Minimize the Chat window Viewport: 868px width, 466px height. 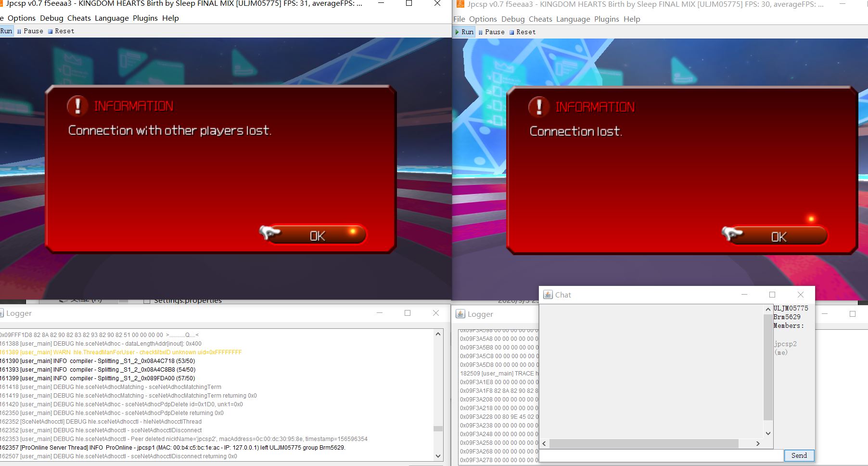click(744, 295)
